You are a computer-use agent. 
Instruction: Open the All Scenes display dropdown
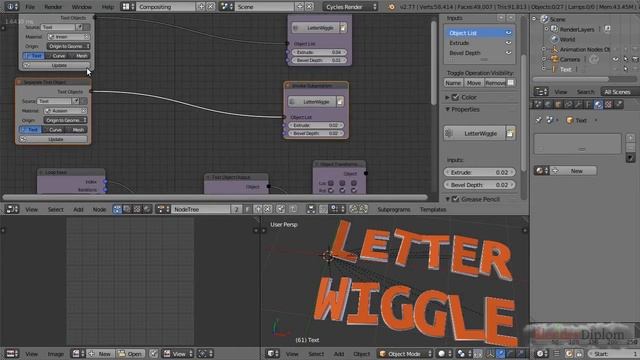(x=620, y=92)
